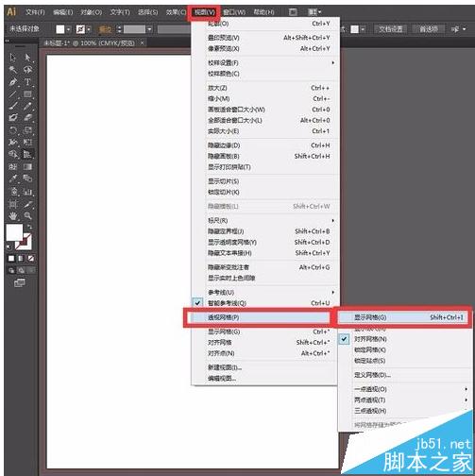This screenshot has height=476, width=475.
Task: Expand the 校样设置(F) submenu
Action: pyautogui.click(x=265, y=63)
